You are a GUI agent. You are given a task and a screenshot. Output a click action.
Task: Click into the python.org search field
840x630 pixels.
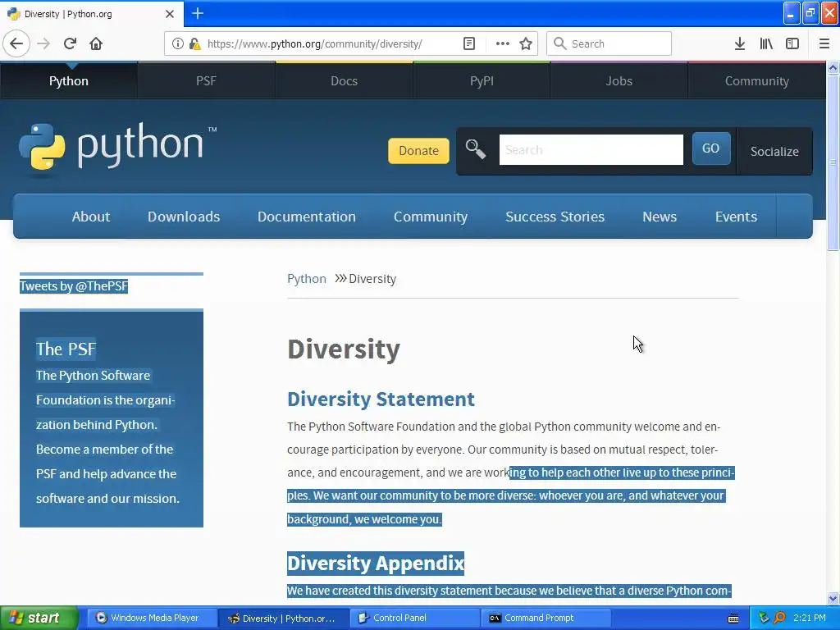pos(591,149)
